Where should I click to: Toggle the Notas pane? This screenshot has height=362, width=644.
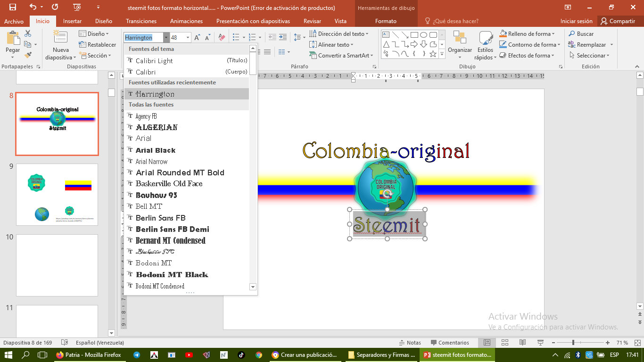tap(410, 343)
